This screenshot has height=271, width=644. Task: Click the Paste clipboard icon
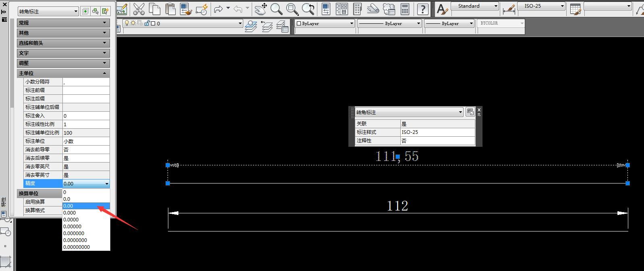click(x=171, y=9)
